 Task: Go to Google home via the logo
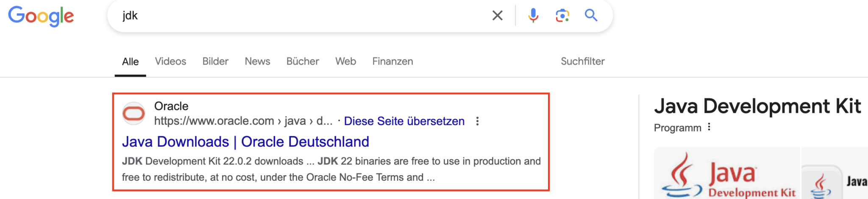[x=41, y=16]
